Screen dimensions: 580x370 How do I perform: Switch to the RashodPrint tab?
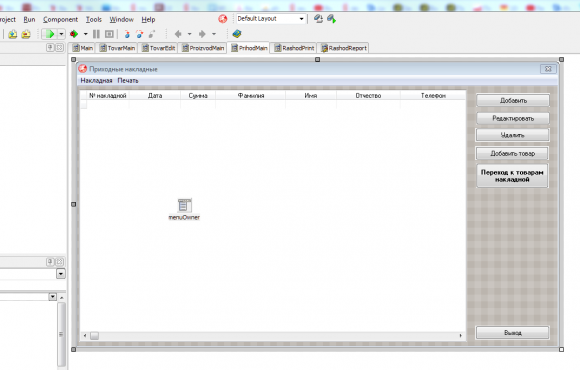click(294, 48)
